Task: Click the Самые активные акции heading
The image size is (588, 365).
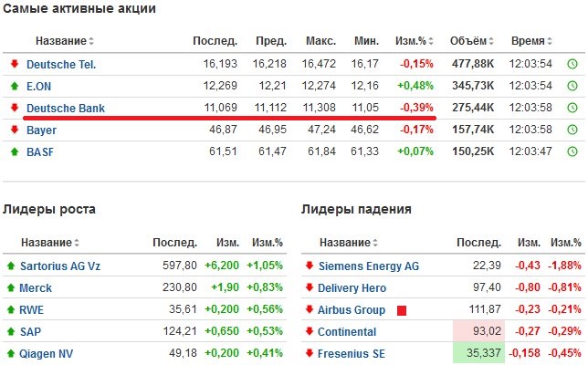Action: coord(79,8)
